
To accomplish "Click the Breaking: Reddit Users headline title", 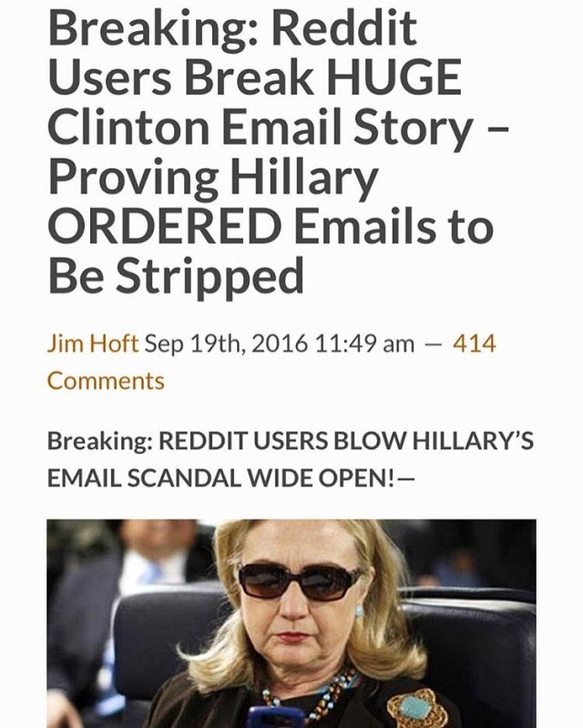I will tap(278, 151).
